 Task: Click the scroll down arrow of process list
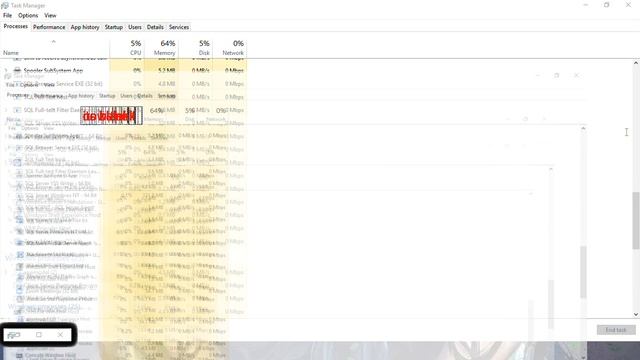pos(636,314)
